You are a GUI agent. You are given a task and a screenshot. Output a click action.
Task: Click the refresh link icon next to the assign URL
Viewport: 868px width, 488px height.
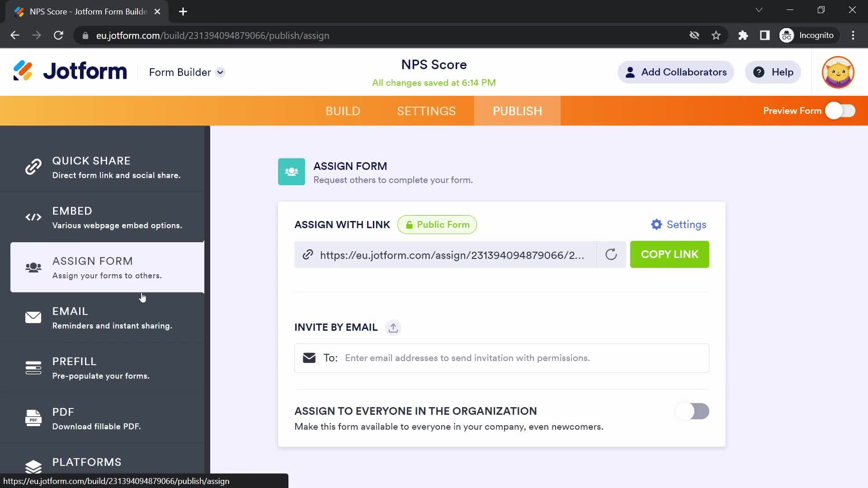[x=611, y=254]
